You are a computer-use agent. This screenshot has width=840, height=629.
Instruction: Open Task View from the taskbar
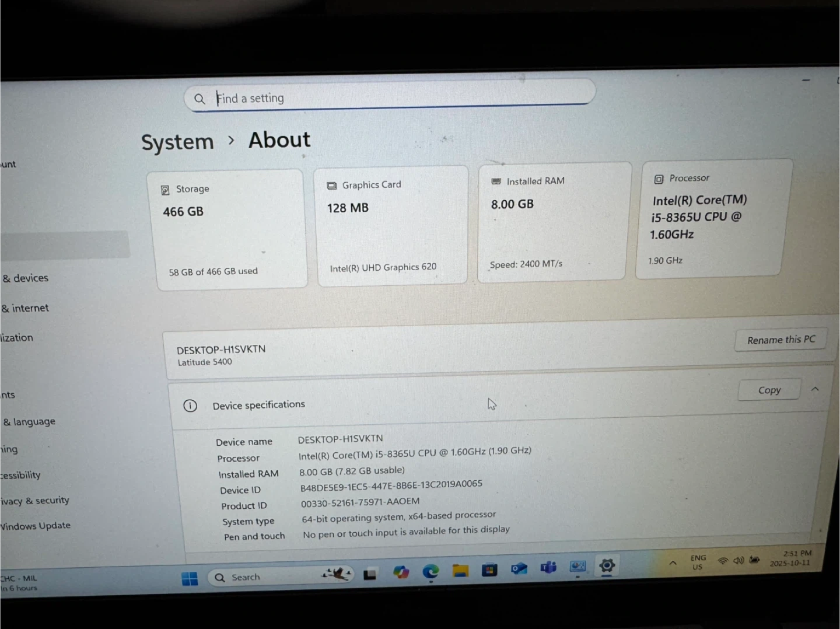click(x=370, y=575)
